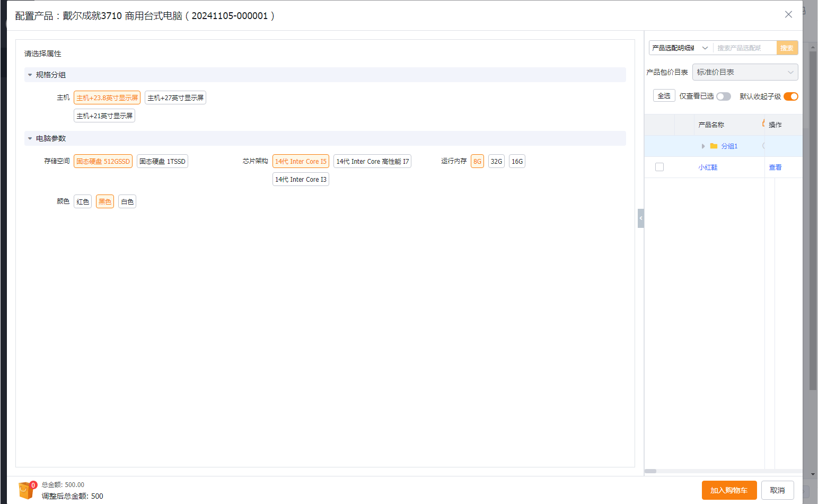The height and width of the screenshot is (504, 818).
Task: Select 主机+27英寸显示屏 option
Action: [175, 98]
